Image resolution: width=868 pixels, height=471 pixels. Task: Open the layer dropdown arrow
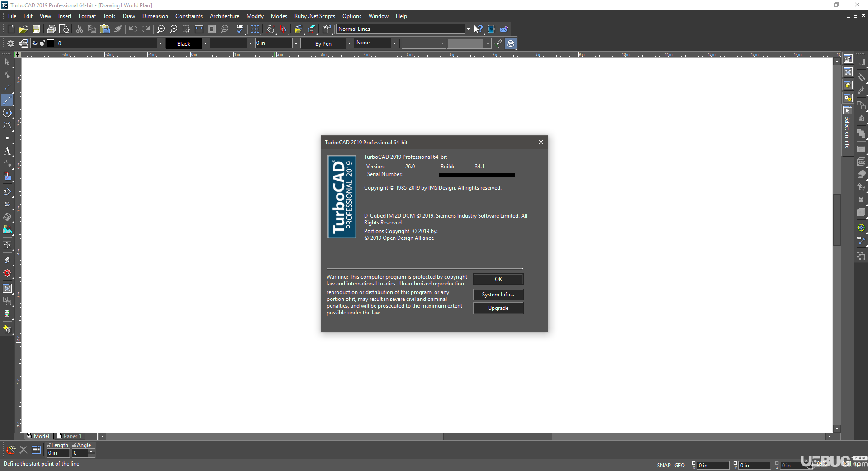(160, 43)
